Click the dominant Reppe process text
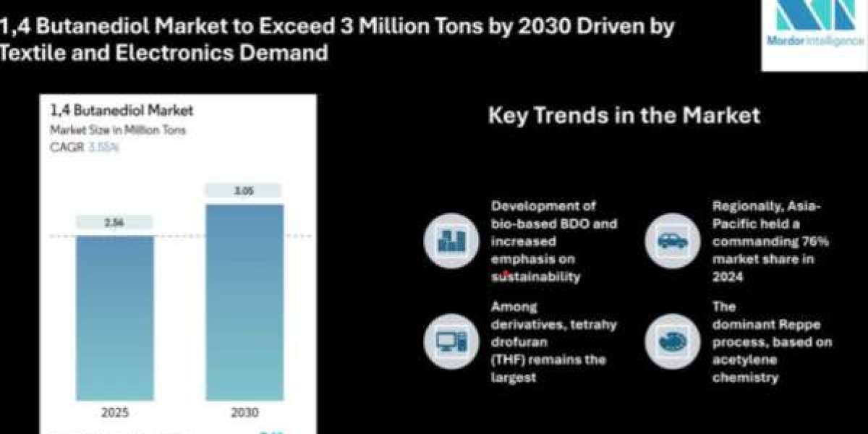Screen dimensions: 868x434 point(771,341)
